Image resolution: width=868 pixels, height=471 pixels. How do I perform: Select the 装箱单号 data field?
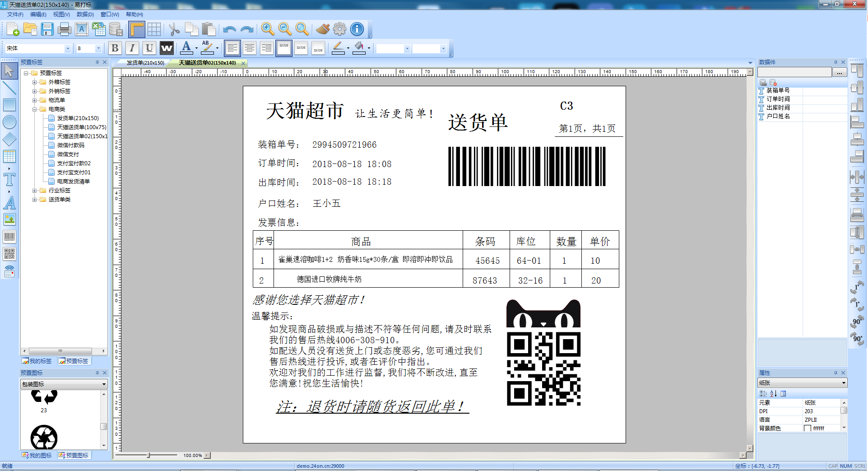[778, 90]
